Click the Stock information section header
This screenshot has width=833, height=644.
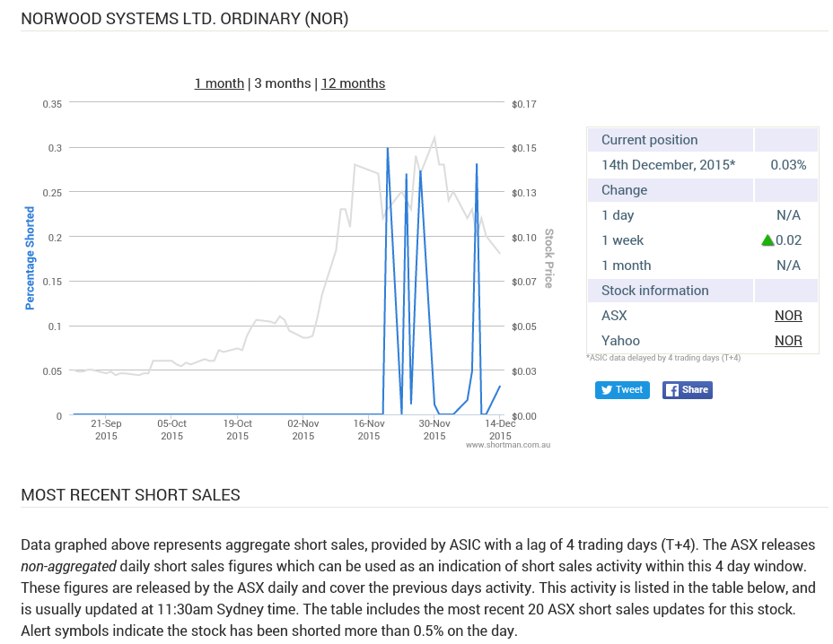(654, 291)
